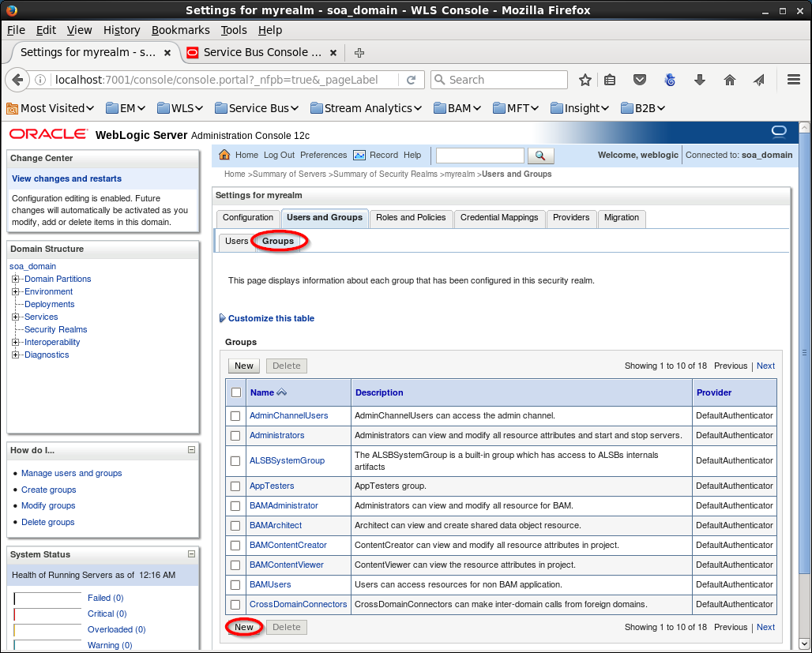This screenshot has width=812, height=653.
Task: Collapse the How do I panel
Action: (x=191, y=449)
